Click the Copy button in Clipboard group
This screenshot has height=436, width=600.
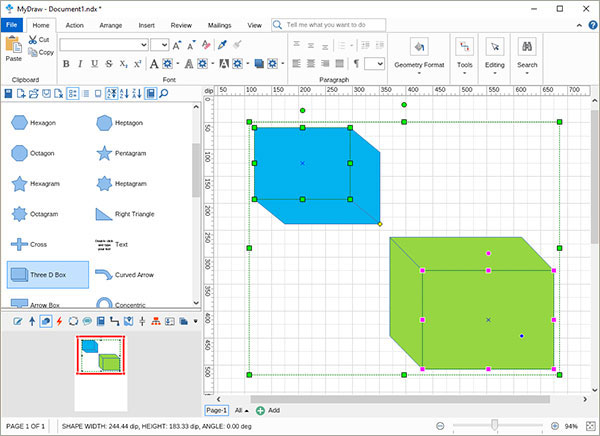(x=40, y=52)
